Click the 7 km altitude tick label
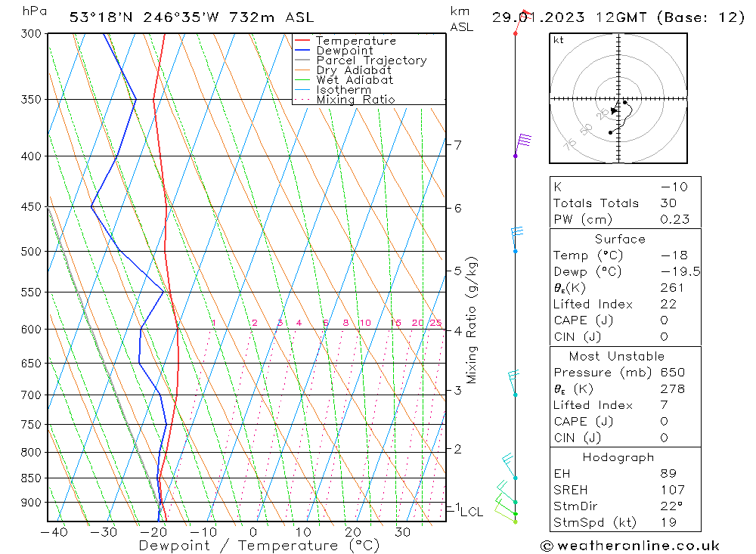 (457, 145)
